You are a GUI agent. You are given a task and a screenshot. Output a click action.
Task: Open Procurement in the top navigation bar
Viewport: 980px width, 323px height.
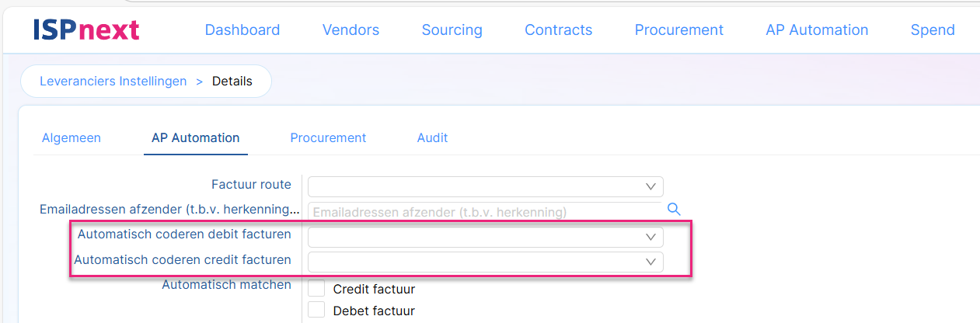click(679, 30)
